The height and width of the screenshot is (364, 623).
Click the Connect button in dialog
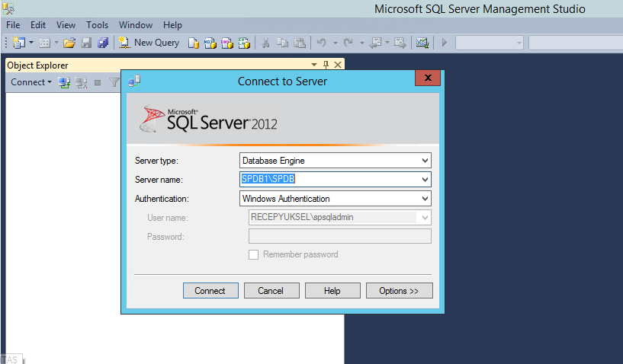[x=210, y=291]
